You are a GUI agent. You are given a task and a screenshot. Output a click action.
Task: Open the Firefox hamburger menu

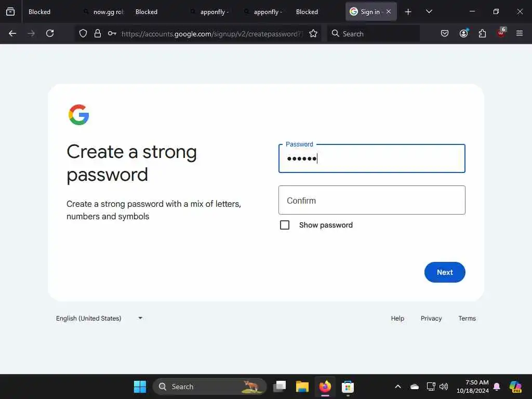tap(520, 33)
